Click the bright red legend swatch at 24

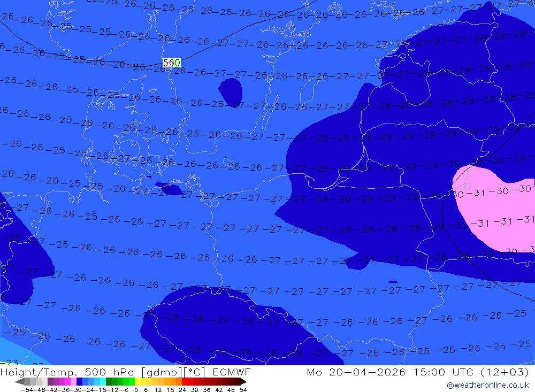coord(185,382)
